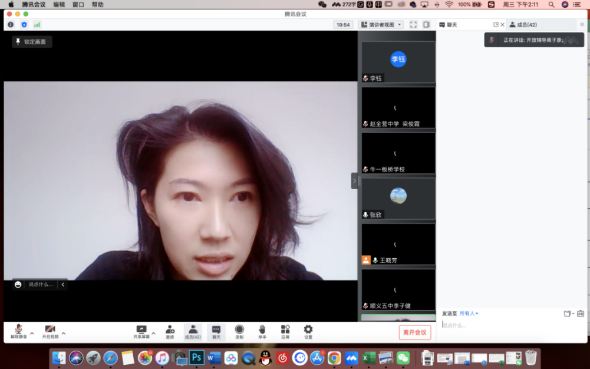This screenshot has width=590, height=369.
Task: Switch to the members (42) tab
Action: tap(523, 25)
